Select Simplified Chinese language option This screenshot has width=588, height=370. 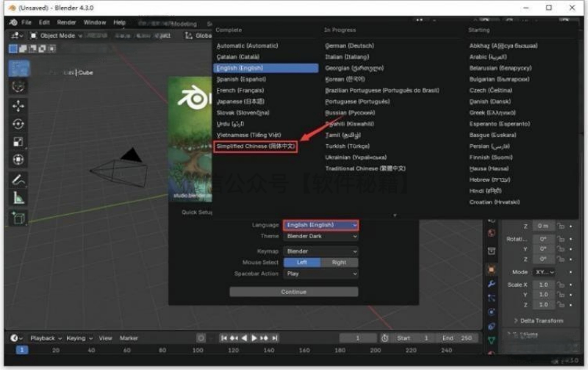point(256,146)
